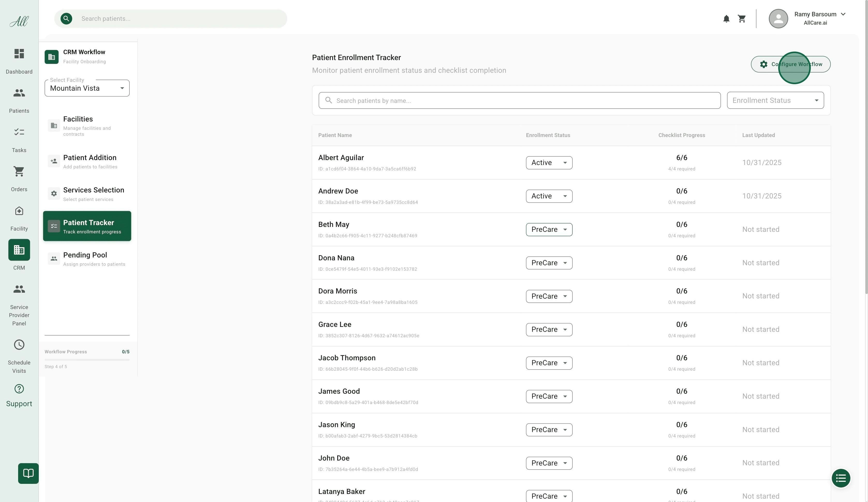Click the shopping cart icon in header
The height and width of the screenshot is (502, 868).
tap(742, 19)
